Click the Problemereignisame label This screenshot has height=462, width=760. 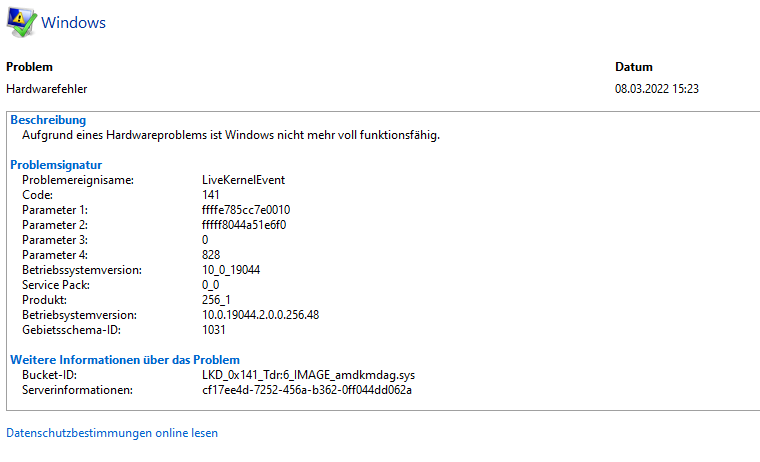click(78, 180)
